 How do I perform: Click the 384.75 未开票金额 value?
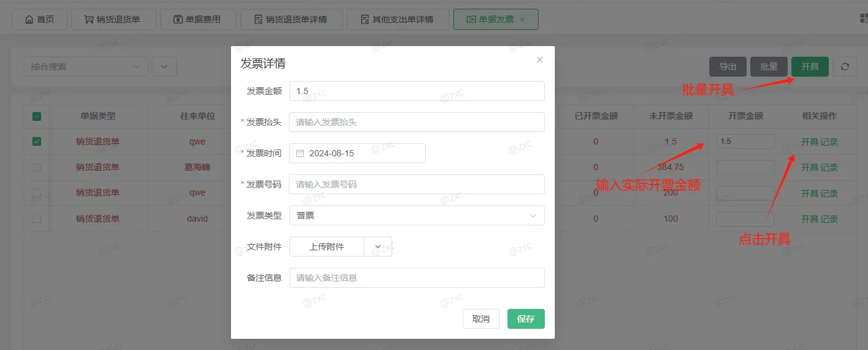[671, 167]
